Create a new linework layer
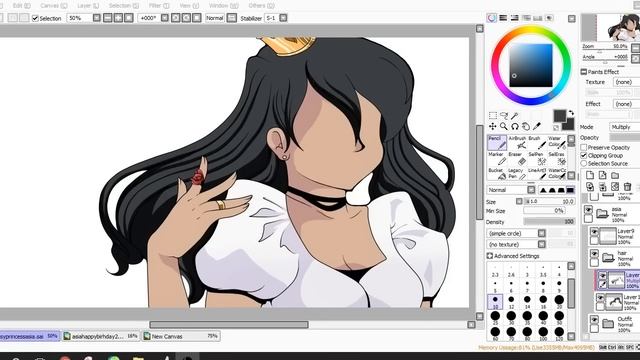640x360 pixels. (602, 176)
